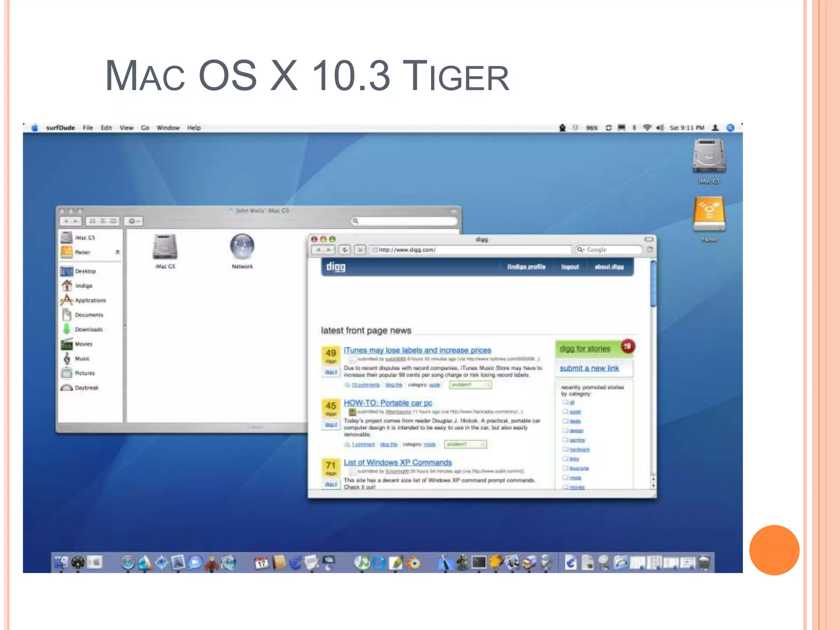840x630 pixels.
Task: Open 'List of Windows XP Commands' link
Action: click(x=397, y=462)
